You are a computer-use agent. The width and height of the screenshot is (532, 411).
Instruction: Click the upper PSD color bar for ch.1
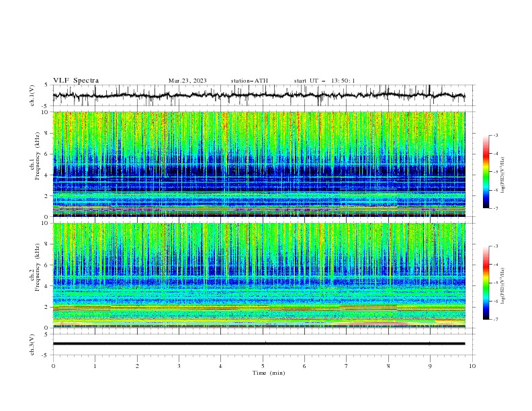pos(486,171)
